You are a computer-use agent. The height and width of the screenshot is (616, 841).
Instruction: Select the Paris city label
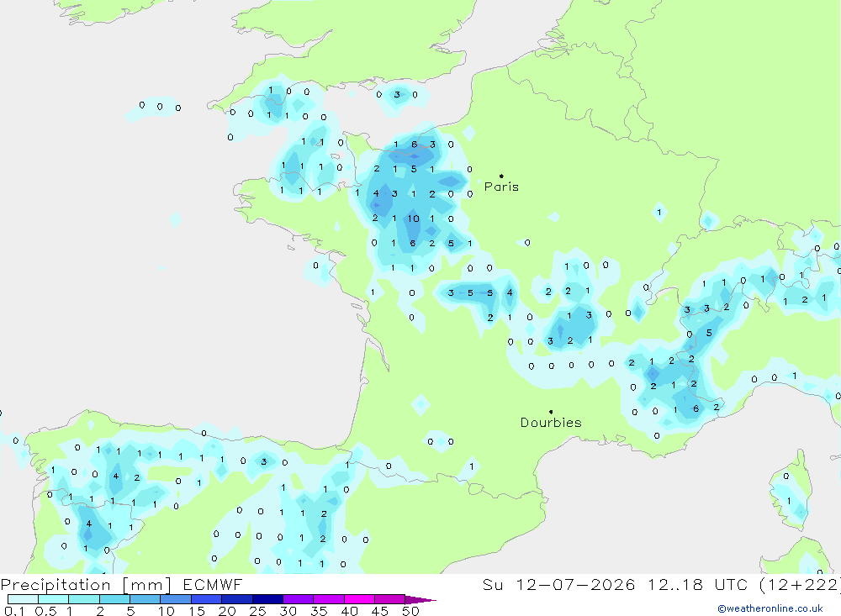pos(501,187)
